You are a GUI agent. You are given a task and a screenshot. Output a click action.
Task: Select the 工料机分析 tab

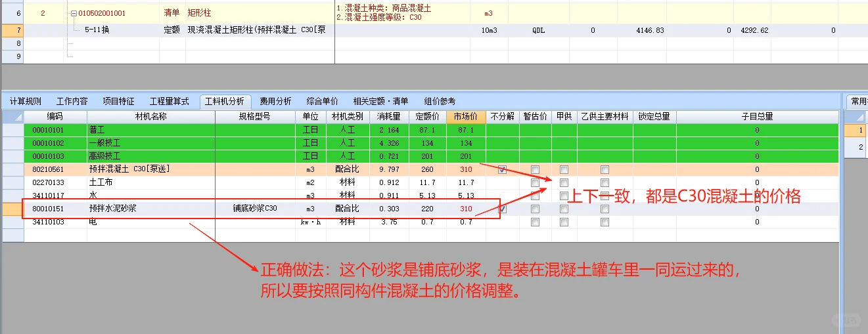click(225, 101)
